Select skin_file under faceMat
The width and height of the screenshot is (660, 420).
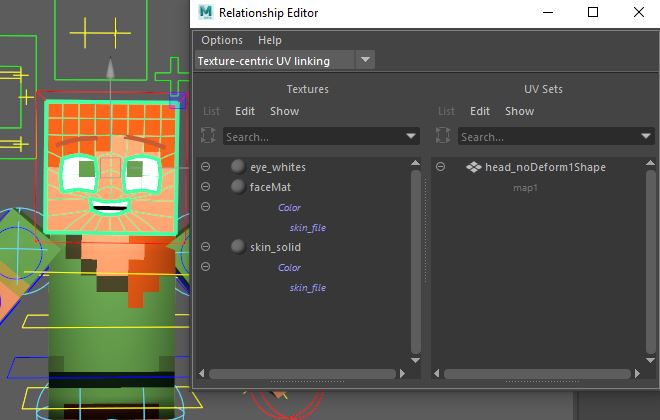click(x=308, y=228)
